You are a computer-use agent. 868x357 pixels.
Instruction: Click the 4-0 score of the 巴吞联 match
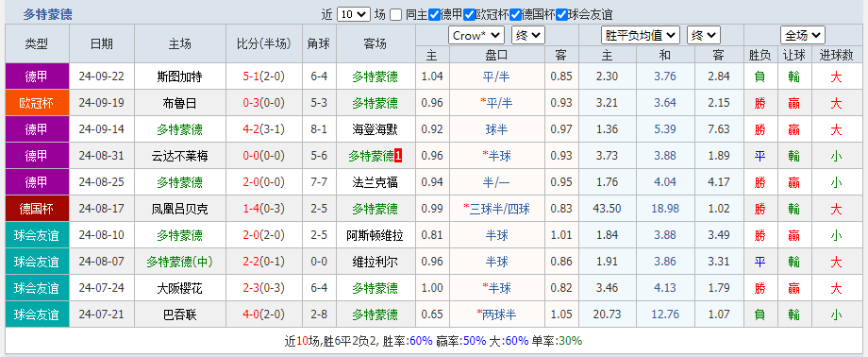pyautogui.click(x=251, y=314)
